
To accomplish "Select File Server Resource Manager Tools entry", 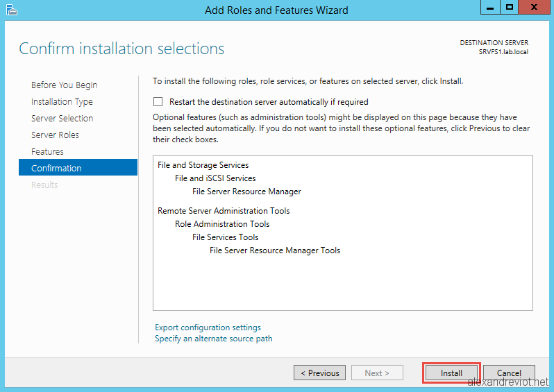I will [x=275, y=250].
